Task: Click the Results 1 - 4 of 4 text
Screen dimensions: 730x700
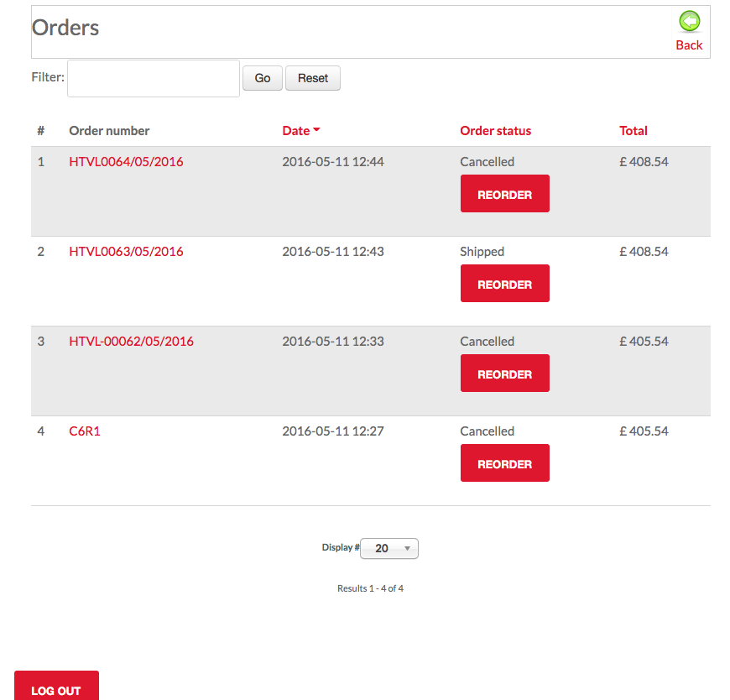Action: (x=370, y=588)
